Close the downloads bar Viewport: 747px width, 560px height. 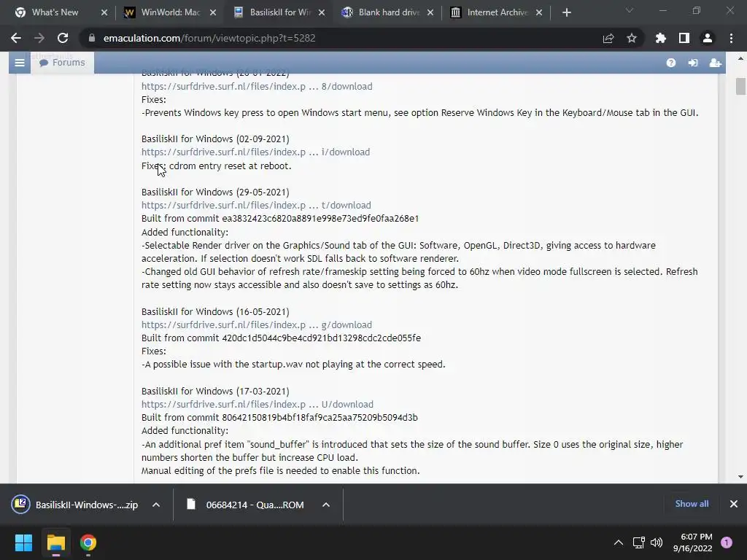(734, 504)
